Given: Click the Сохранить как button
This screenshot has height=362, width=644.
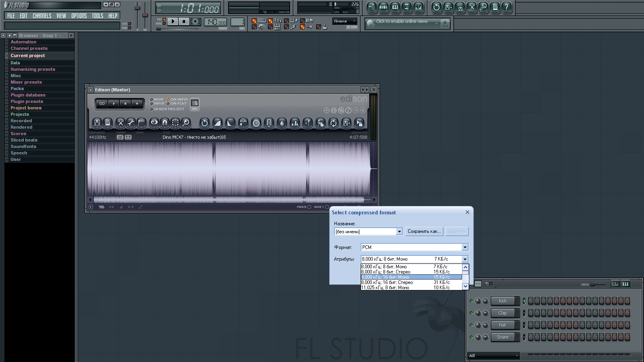Looking at the screenshot, I should pyautogui.click(x=424, y=231).
